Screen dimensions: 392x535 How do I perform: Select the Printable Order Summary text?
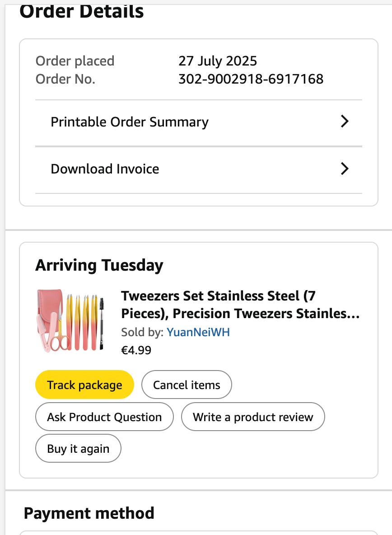[130, 122]
